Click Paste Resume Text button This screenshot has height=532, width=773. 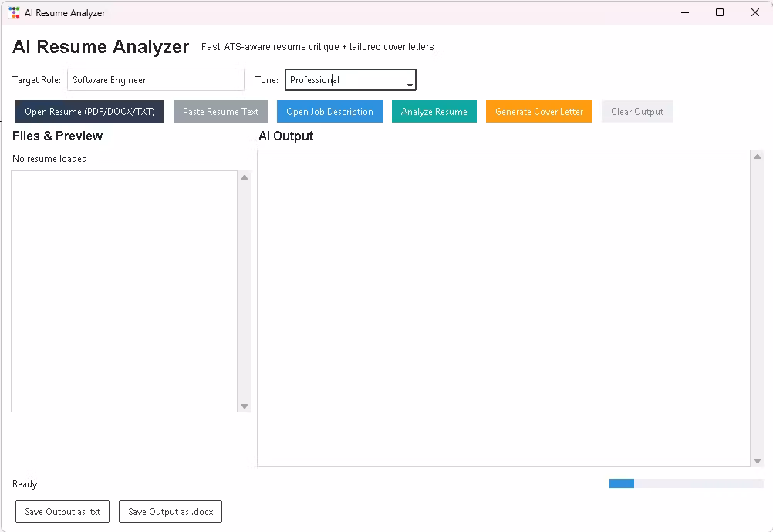[221, 112]
